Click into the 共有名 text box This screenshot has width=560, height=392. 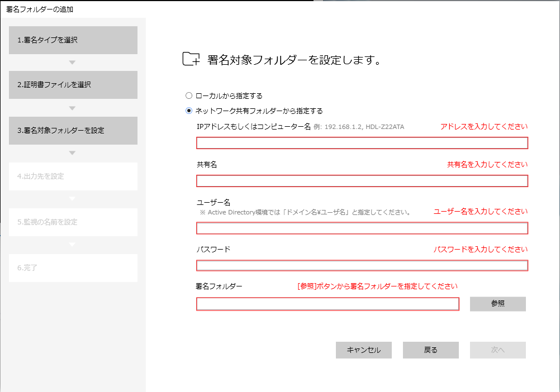(362, 181)
